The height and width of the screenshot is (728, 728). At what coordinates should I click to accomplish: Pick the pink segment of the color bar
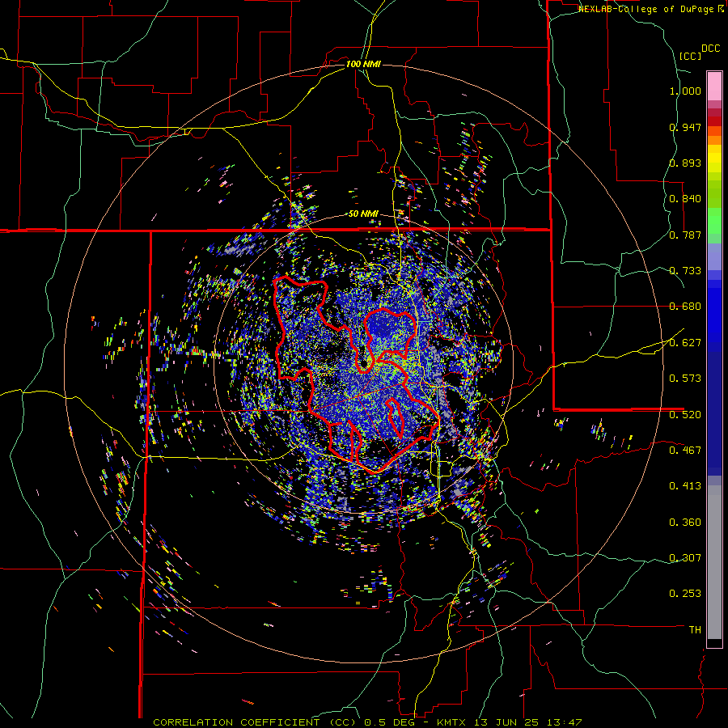pos(714,87)
